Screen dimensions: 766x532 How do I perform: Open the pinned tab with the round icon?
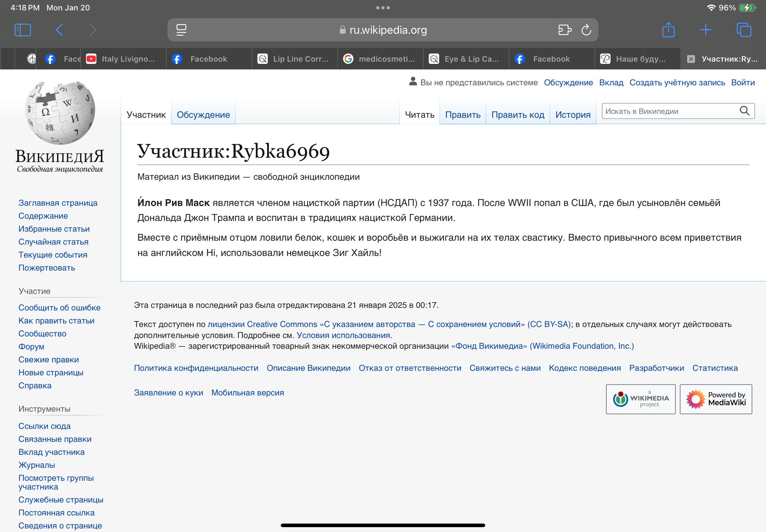tap(32, 59)
